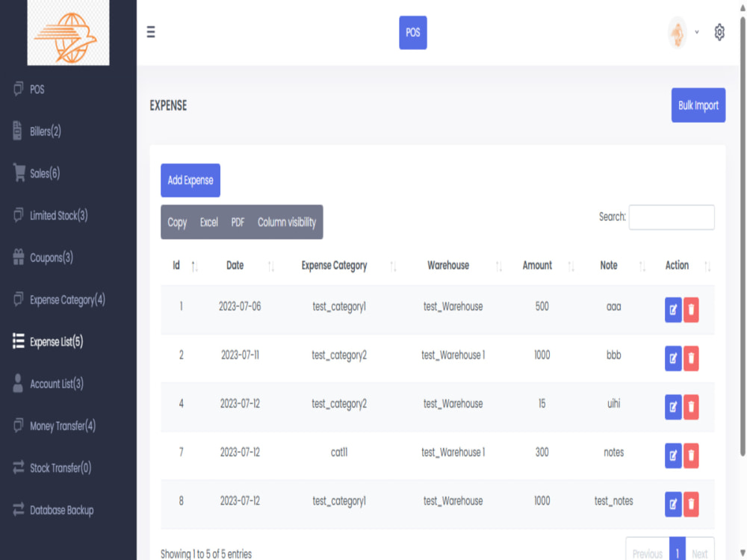
Task: Click the Database Backup arrows icon
Action: 18,509
